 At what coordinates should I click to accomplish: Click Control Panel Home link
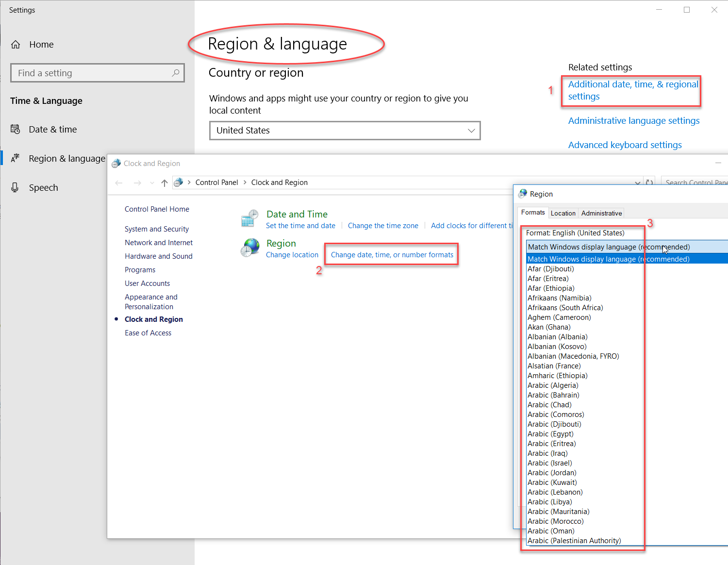(157, 209)
